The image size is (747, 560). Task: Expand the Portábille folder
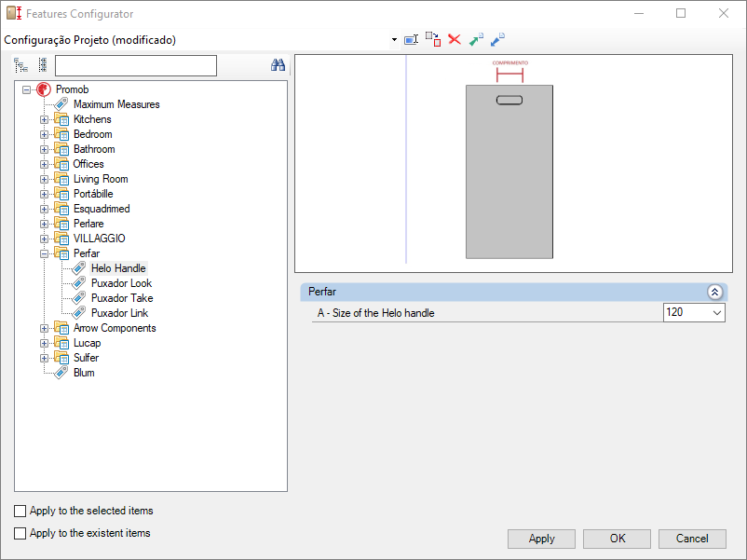click(45, 194)
